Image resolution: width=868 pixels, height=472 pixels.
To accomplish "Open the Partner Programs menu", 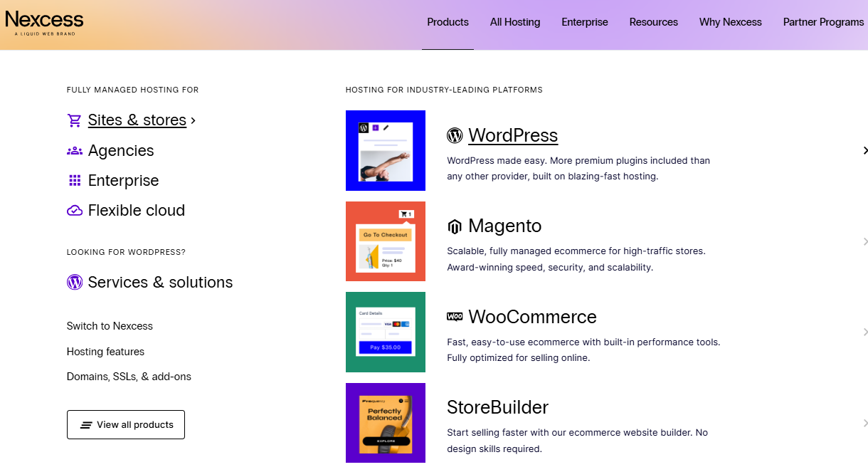I will (x=823, y=22).
